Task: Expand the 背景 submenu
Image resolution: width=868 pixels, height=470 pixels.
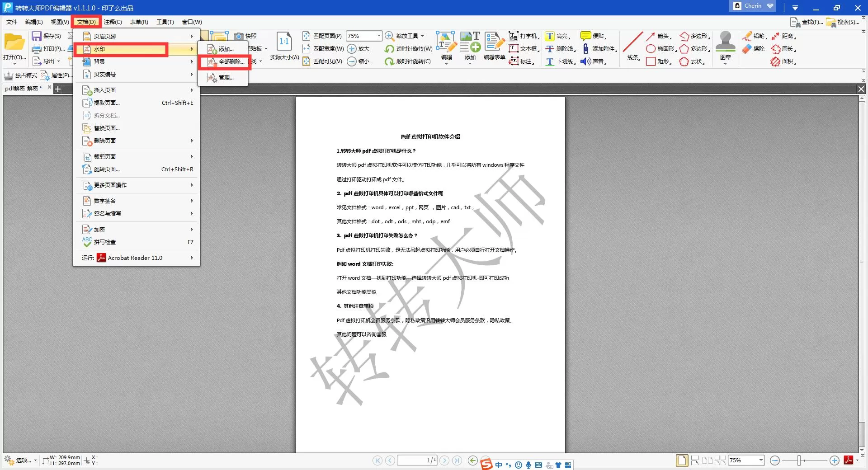Action: click(x=137, y=61)
